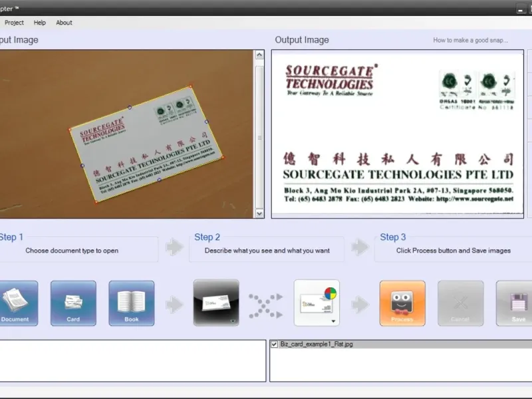Click the output image preview

[397, 134]
